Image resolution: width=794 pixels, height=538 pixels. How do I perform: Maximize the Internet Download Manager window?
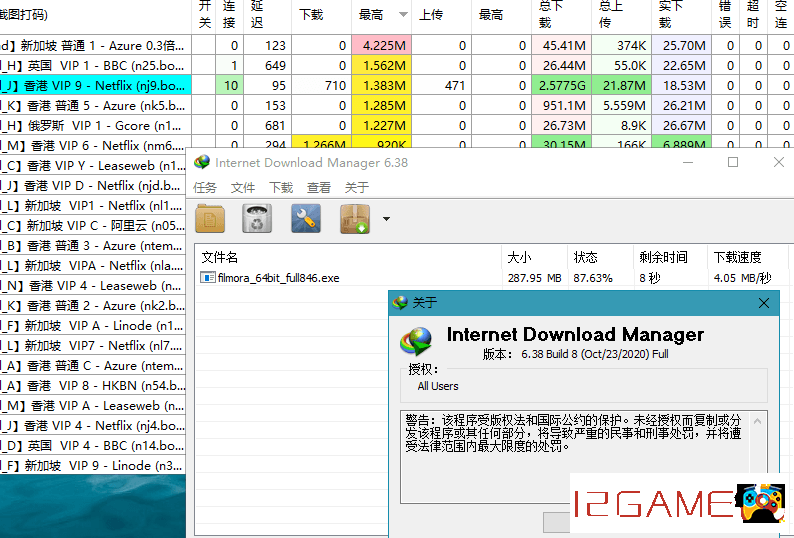[x=733, y=162]
